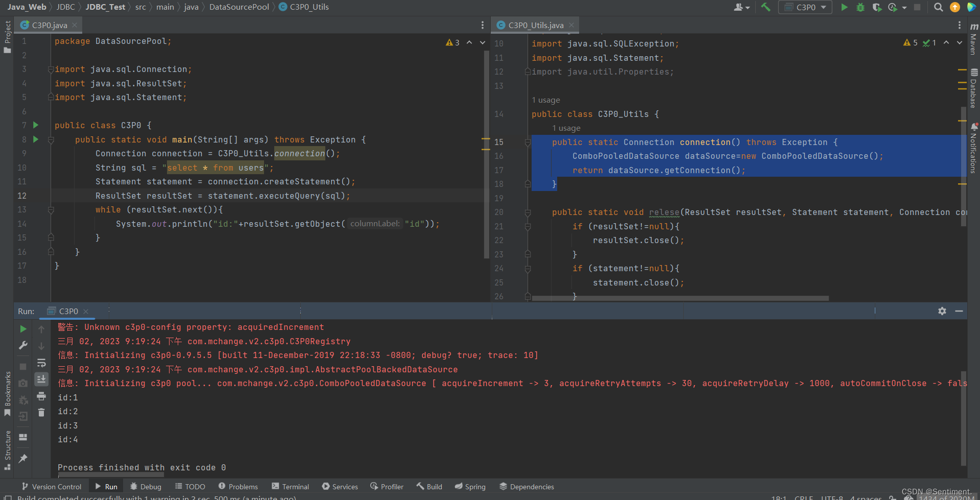Print the Run console output
The image size is (980, 500).
[41, 396]
